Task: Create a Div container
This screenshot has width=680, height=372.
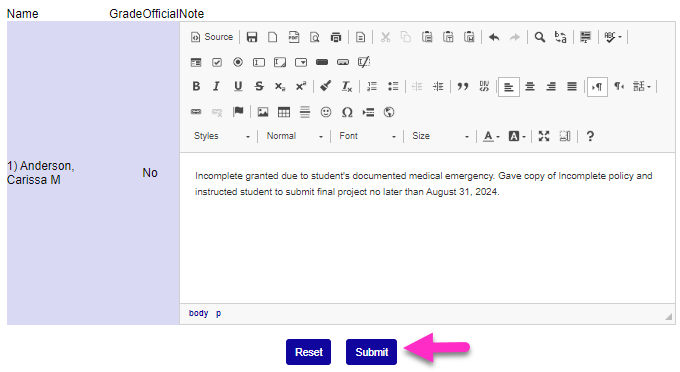Action: (484, 87)
